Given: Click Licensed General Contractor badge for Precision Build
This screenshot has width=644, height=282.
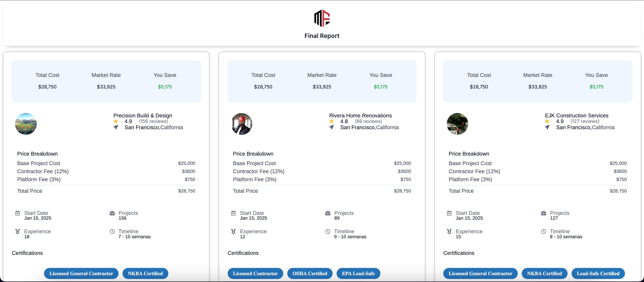Looking at the screenshot, I should 81,273.
